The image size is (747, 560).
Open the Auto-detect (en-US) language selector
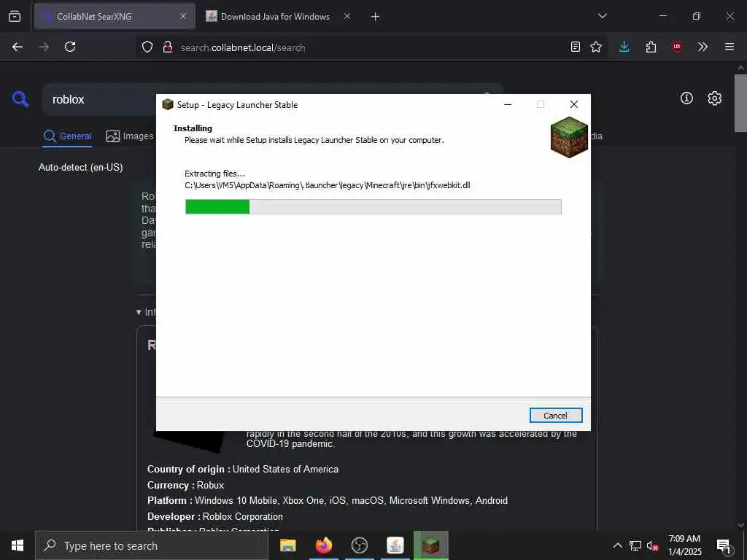pyautogui.click(x=80, y=168)
